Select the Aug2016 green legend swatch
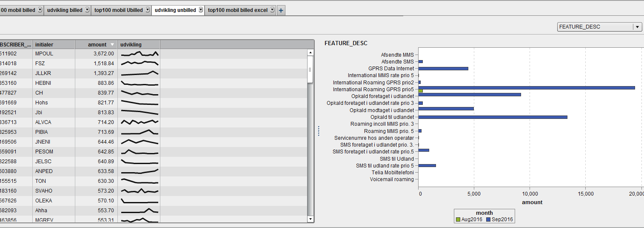Image resolution: width=644 pixels, height=228 pixels. (x=458, y=220)
